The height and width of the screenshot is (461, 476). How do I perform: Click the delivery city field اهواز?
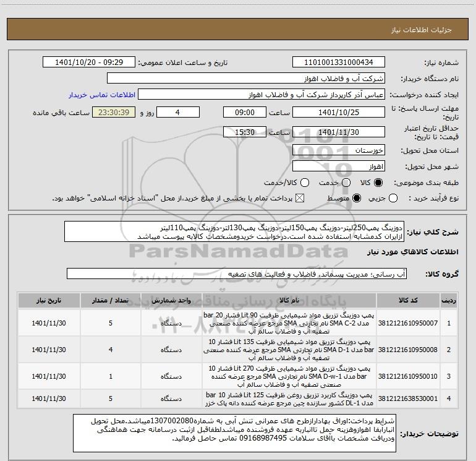[x=339, y=166]
